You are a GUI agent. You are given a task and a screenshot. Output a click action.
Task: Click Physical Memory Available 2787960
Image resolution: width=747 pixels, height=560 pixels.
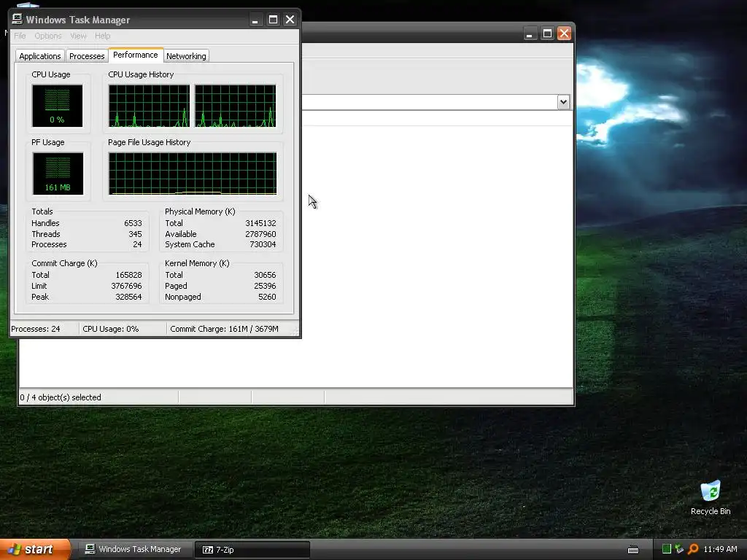pyautogui.click(x=260, y=234)
